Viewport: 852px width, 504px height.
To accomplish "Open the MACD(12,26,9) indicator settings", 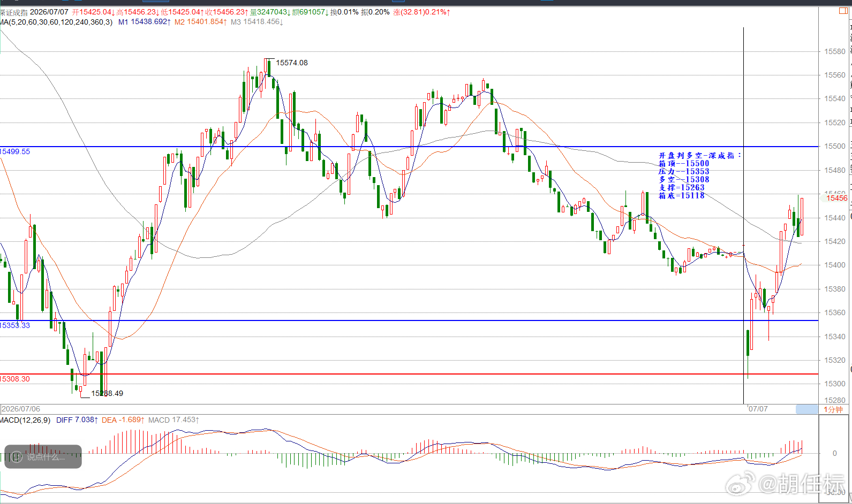I will tap(25, 420).
